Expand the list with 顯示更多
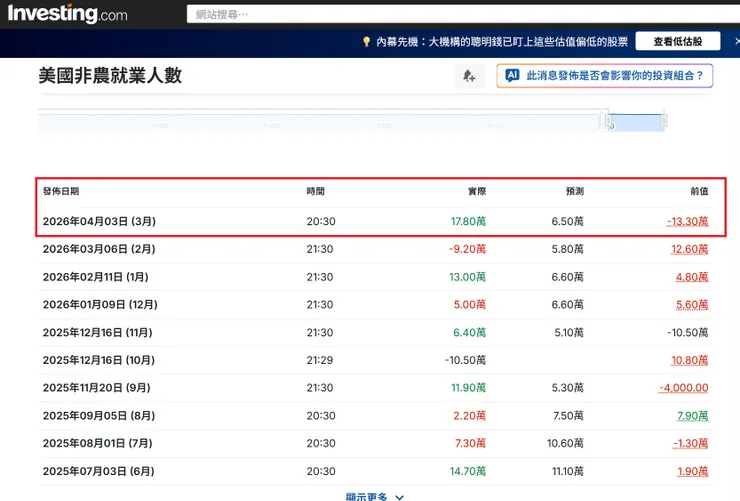Screen dimensions: 740x501 click(x=375, y=497)
